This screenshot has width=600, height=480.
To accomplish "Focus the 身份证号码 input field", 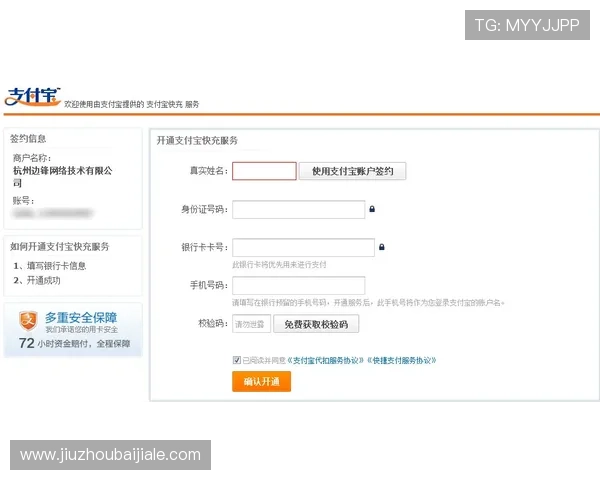I will click(298, 209).
